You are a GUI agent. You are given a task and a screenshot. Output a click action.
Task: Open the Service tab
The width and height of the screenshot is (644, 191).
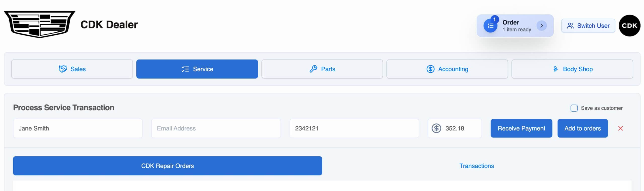tap(197, 69)
